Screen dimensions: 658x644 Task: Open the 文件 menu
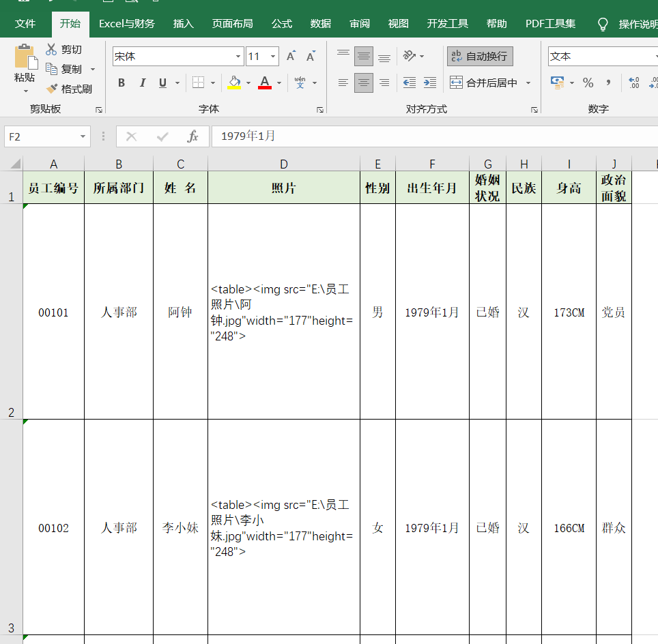point(25,24)
